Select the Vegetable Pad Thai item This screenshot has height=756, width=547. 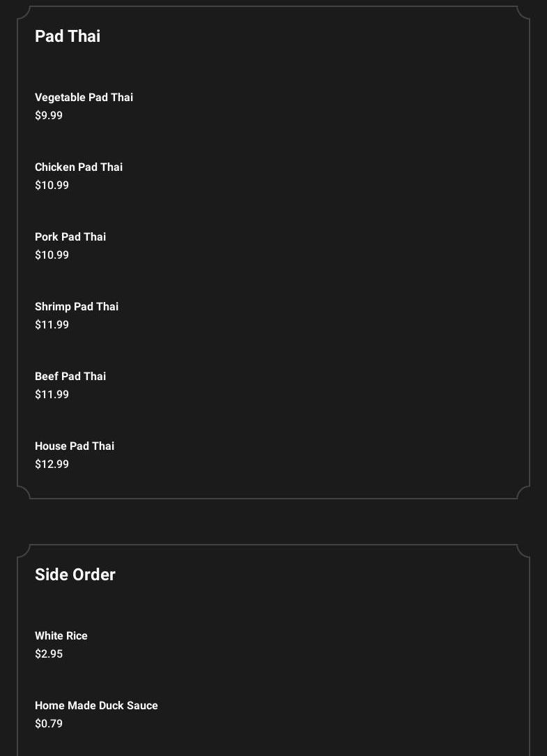tap(84, 98)
